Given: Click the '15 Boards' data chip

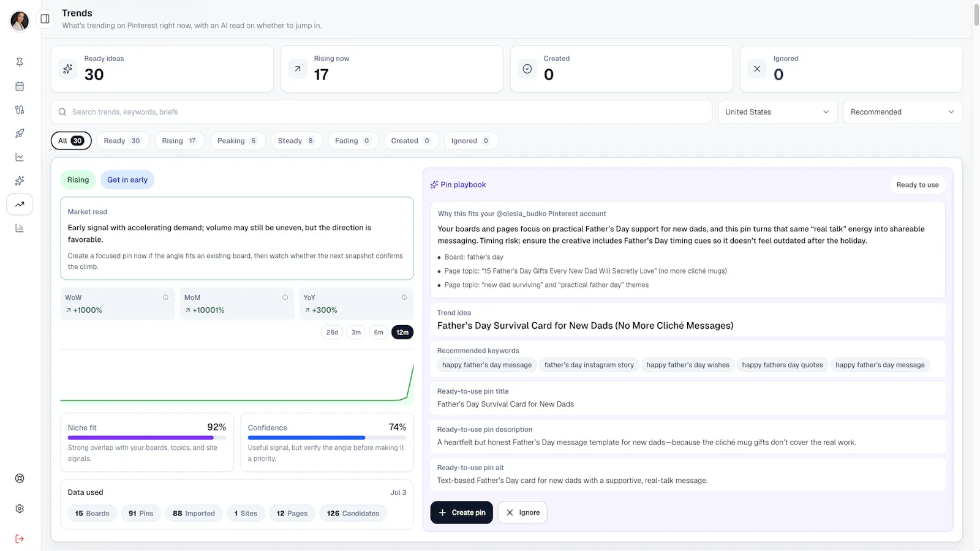Looking at the screenshot, I should [92, 514].
